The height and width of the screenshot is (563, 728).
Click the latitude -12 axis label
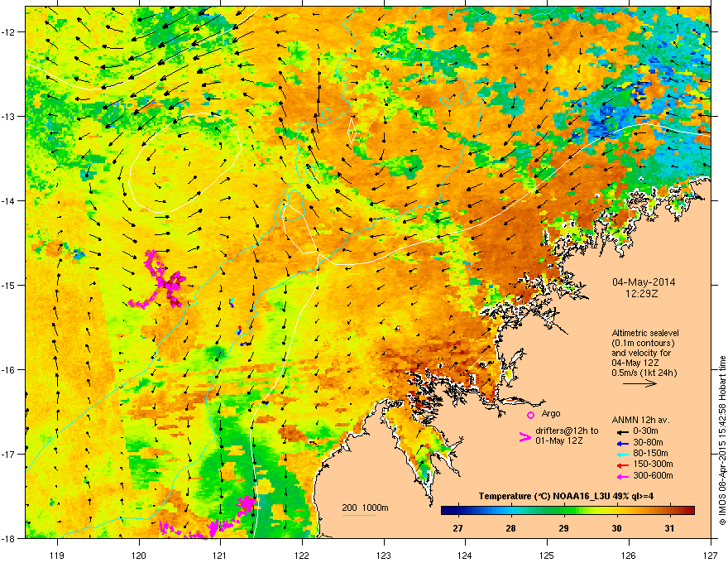(x=8, y=32)
